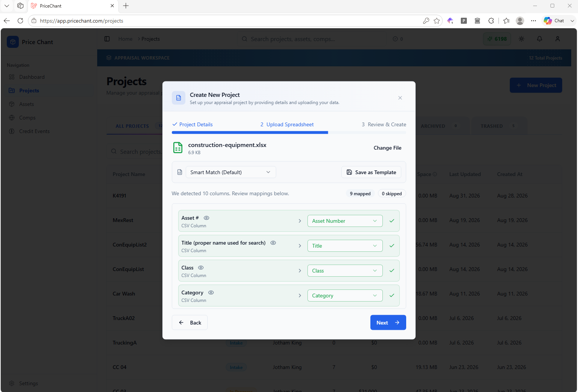Click the browser refresh icon
The image size is (578, 392).
tap(20, 21)
